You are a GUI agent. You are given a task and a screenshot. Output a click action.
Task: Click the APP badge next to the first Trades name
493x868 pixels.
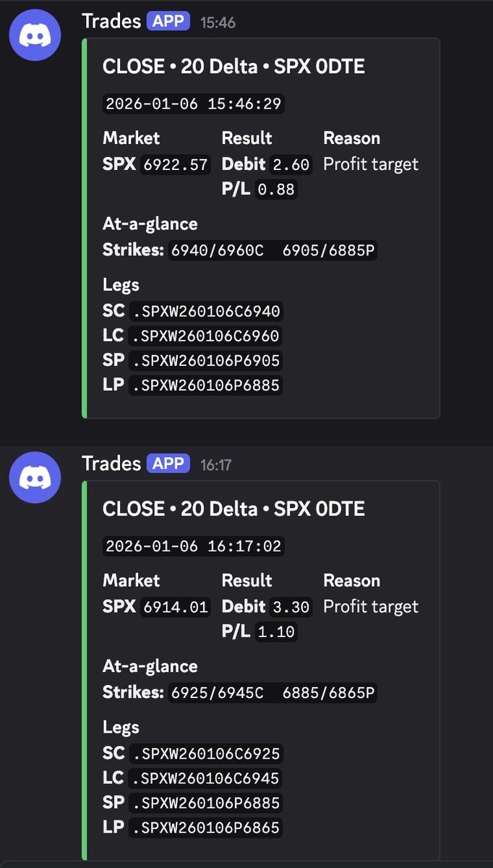click(167, 21)
